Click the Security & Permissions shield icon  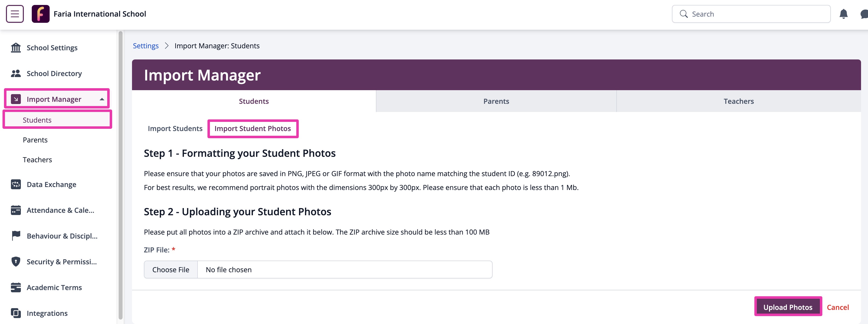point(15,261)
